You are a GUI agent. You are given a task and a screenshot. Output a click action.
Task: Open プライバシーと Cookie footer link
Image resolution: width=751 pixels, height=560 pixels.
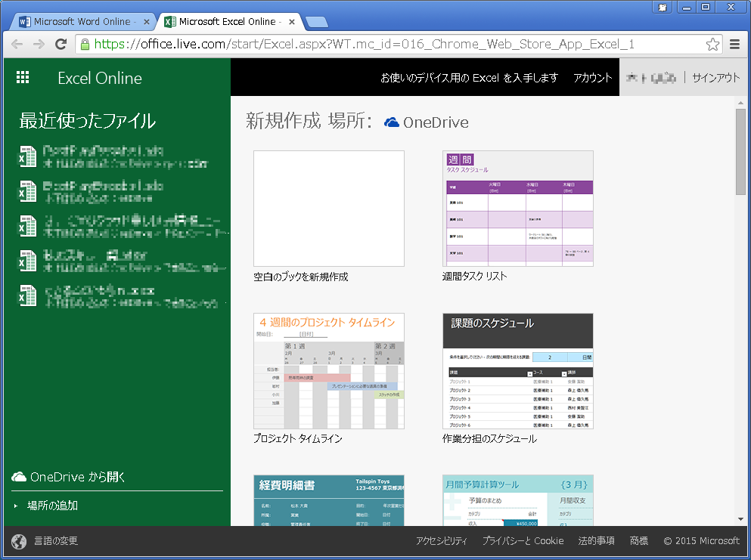coord(523,541)
